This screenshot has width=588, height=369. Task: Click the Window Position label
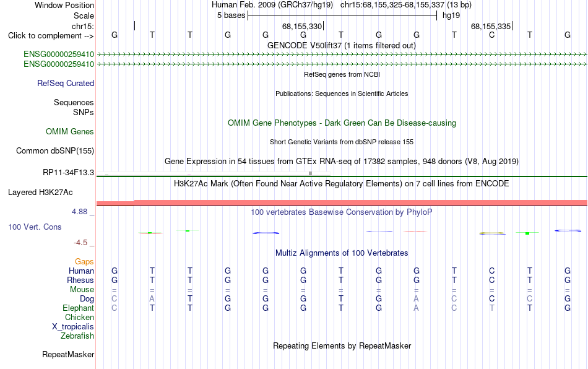[64, 5]
